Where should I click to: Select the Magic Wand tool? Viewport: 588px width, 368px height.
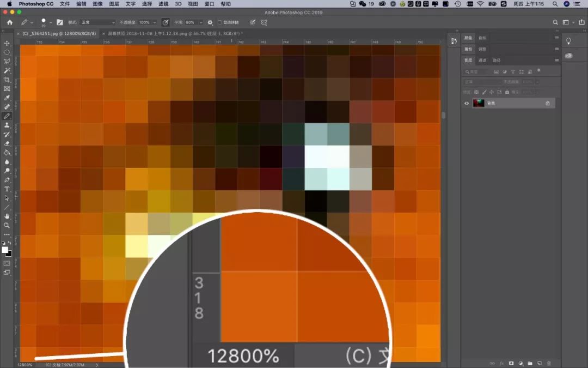point(7,70)
